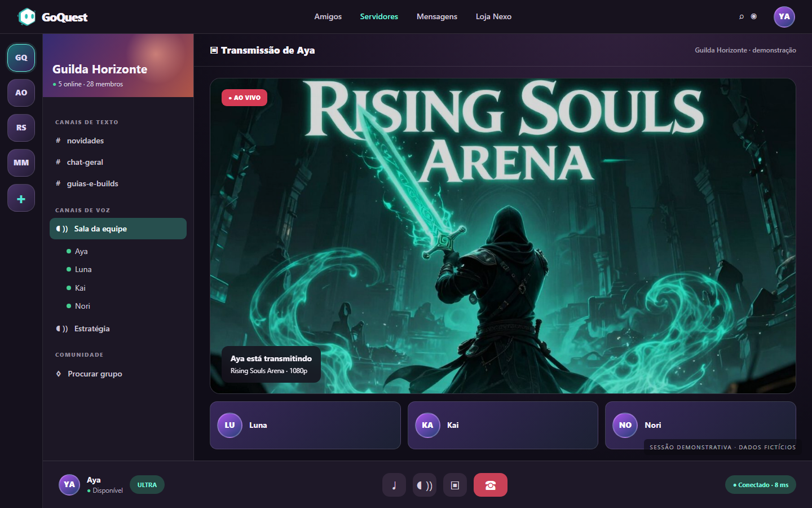The height and width of the screenshot is (508, 812).
Task: Join the Estratégia voice channel
Action: [118, 329]
